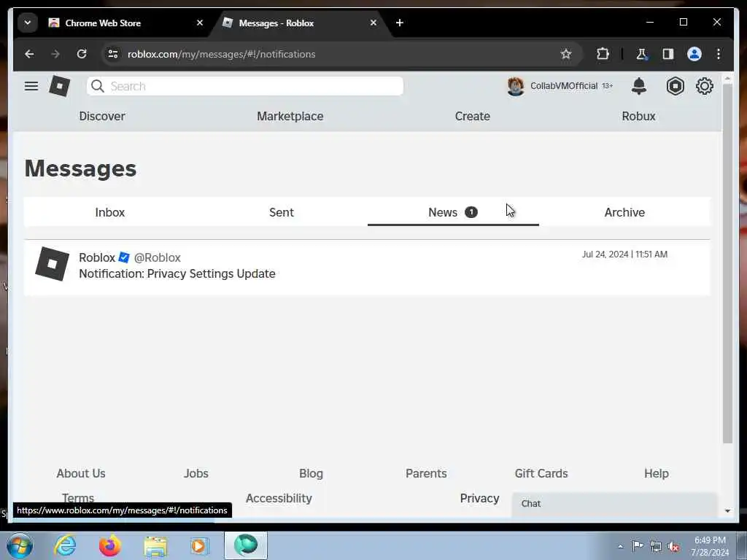Switch to the Inbox tab

[110, 212]
